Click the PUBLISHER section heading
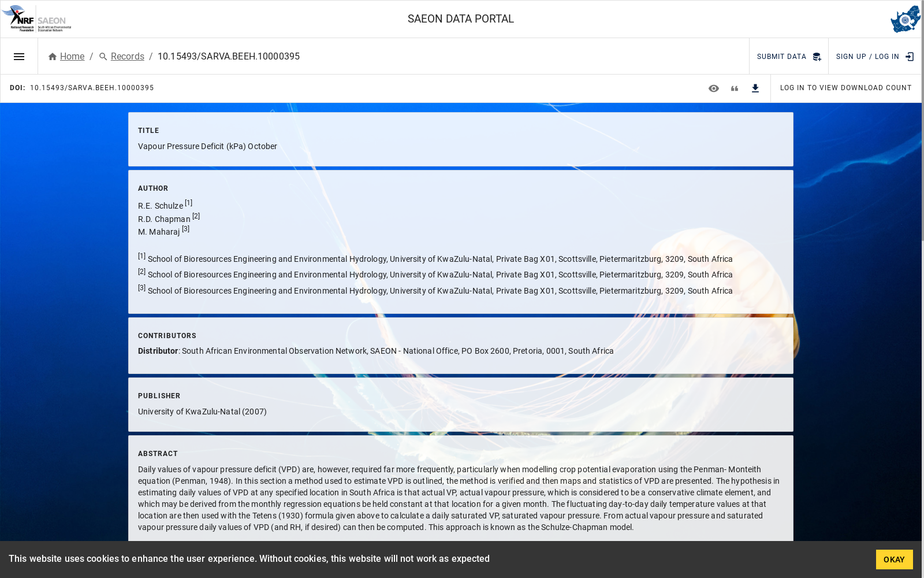The height and width of the screenshot is (578, 924). 159,396
